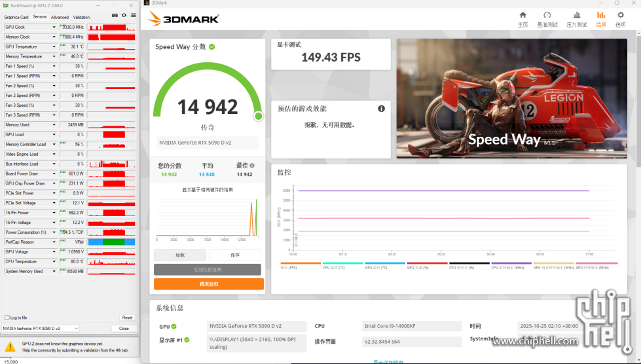Screen dimensions: 641x364
Task: Open the GPU Load sensor dropdown arrow
Action: coord(54,134)
